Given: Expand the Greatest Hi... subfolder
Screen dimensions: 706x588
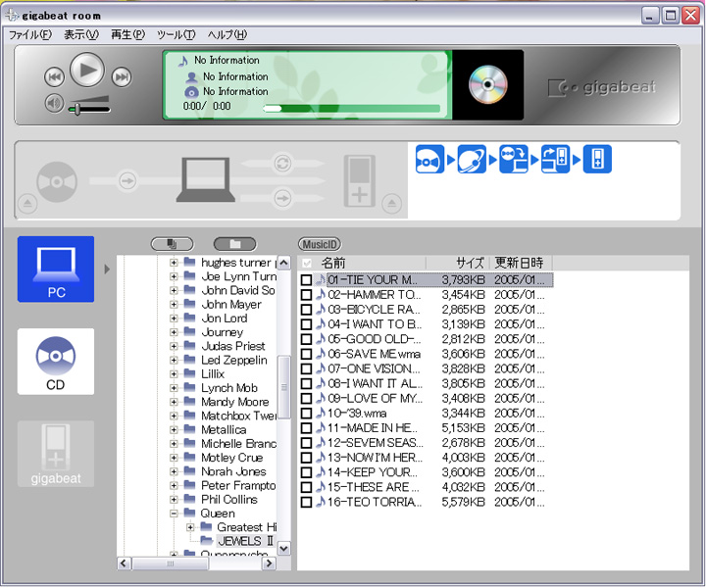Looking at the screenshot, I should coord(190,527).
